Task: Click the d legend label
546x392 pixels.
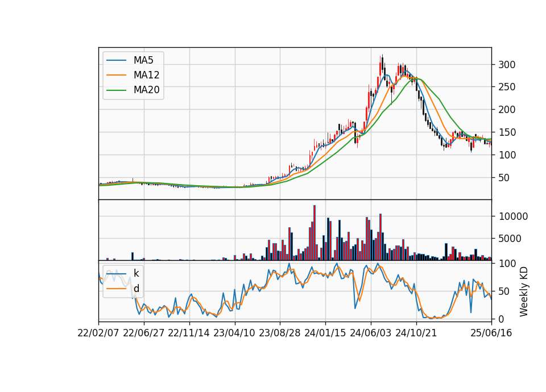Action: (x=136, y=289)
